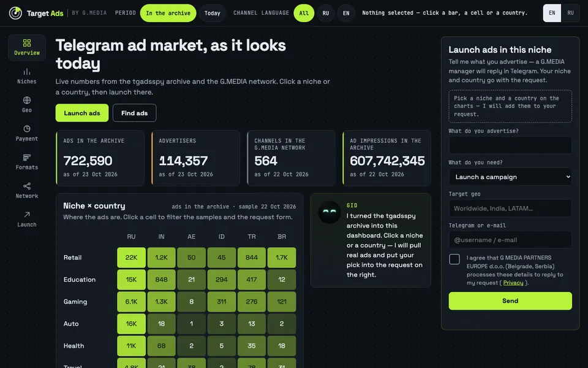Select the Education × IN cell '848'
This screenshot has width=588, height=368.
click(x=161, y=280)
